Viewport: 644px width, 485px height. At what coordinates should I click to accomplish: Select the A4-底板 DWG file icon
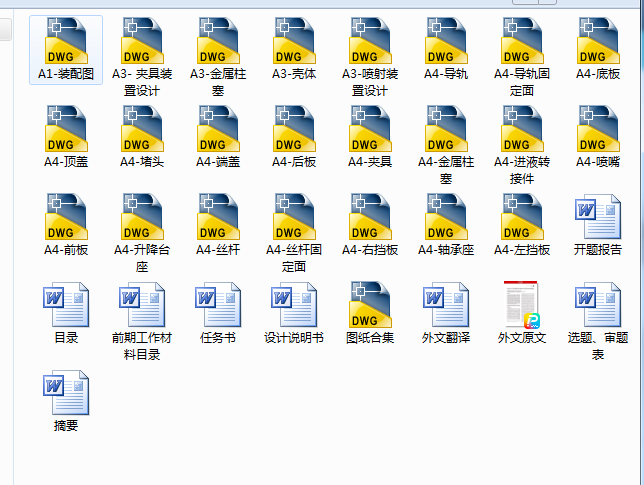[x=598, y=40]
